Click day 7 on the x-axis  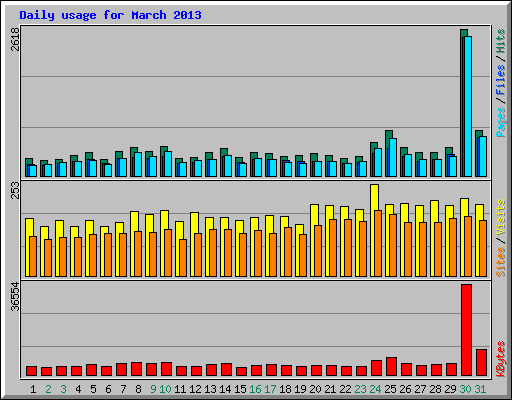pos(123,389)
